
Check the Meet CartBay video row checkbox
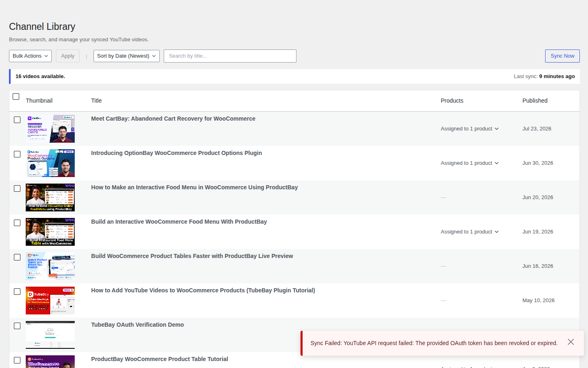17,120
